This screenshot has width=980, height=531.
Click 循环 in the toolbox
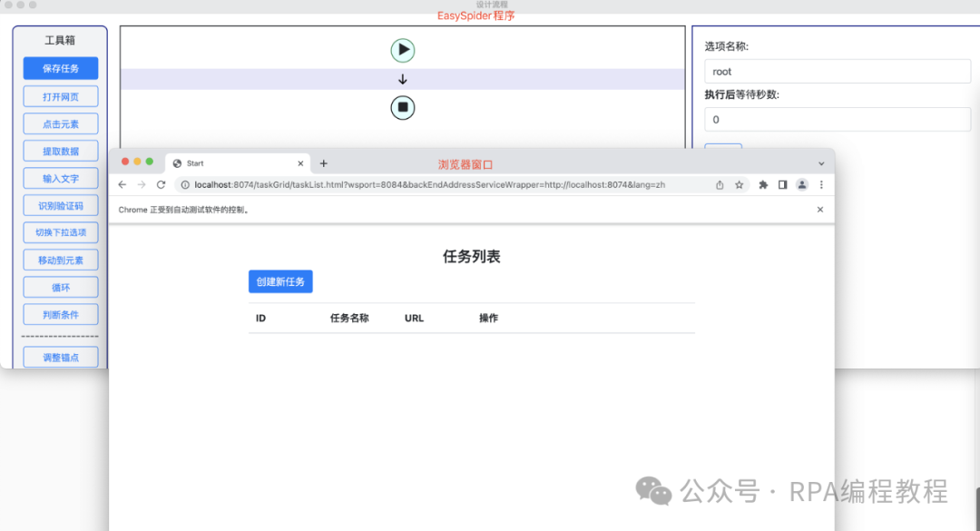(x=61, y=288)
